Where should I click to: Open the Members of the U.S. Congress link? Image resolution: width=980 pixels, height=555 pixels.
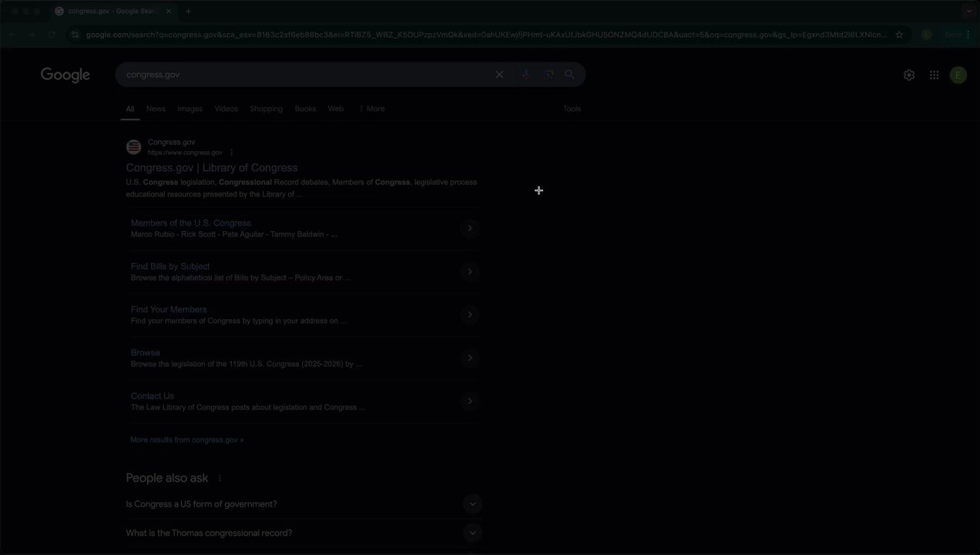tap(191, 223)
